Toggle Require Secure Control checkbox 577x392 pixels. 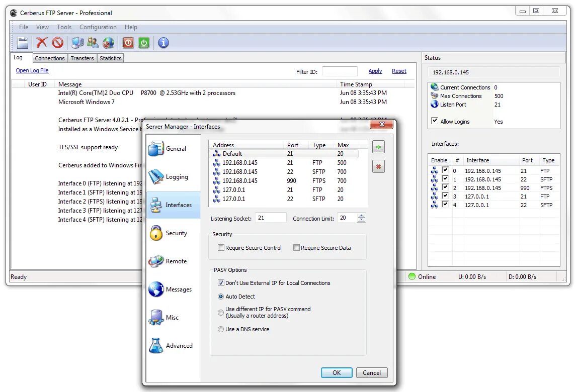(x=221, y=248)
